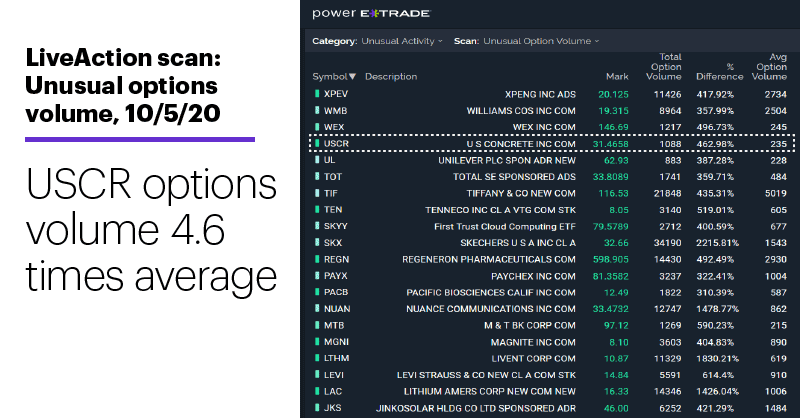Click the green marker beside LTHM
Screen dimensions: 800x418
pos(317,358)
